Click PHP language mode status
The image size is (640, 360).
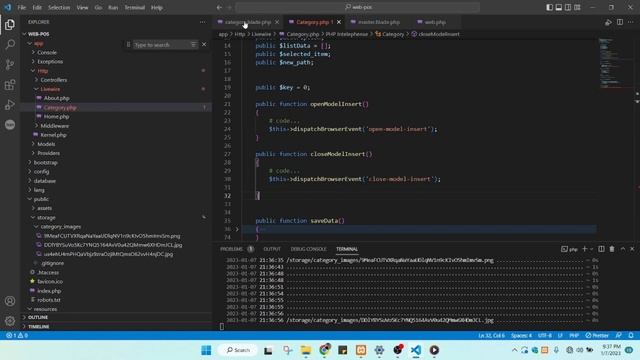pos(574,336)
